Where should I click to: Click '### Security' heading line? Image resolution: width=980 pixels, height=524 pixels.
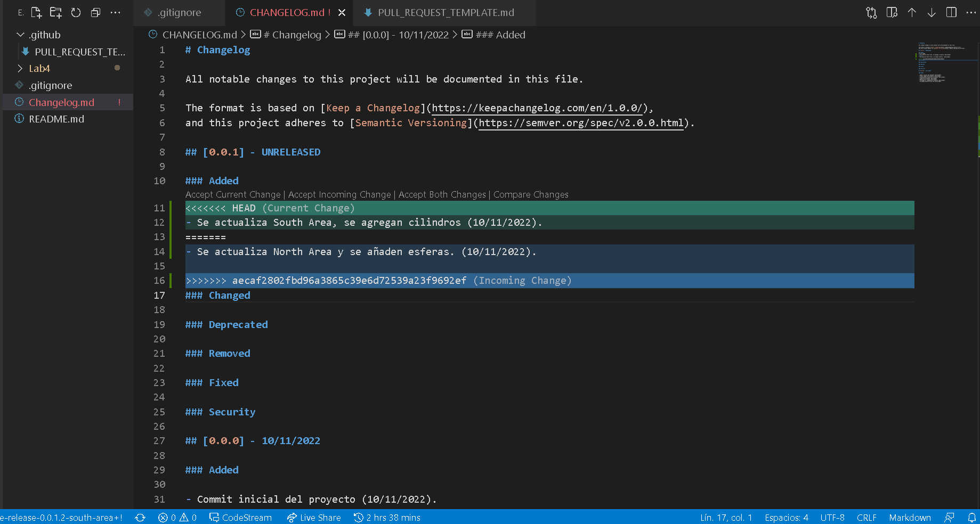(221, 412)
